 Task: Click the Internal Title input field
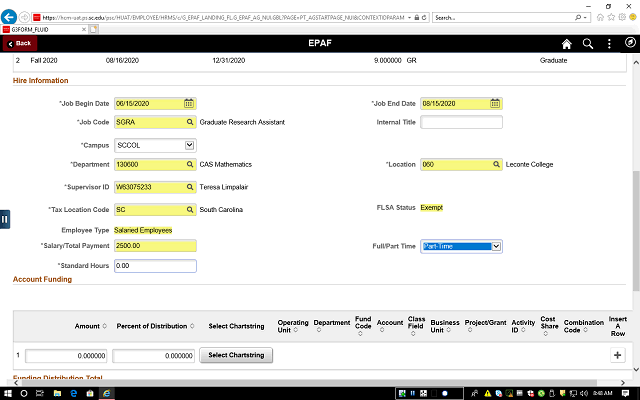[461, 122]
